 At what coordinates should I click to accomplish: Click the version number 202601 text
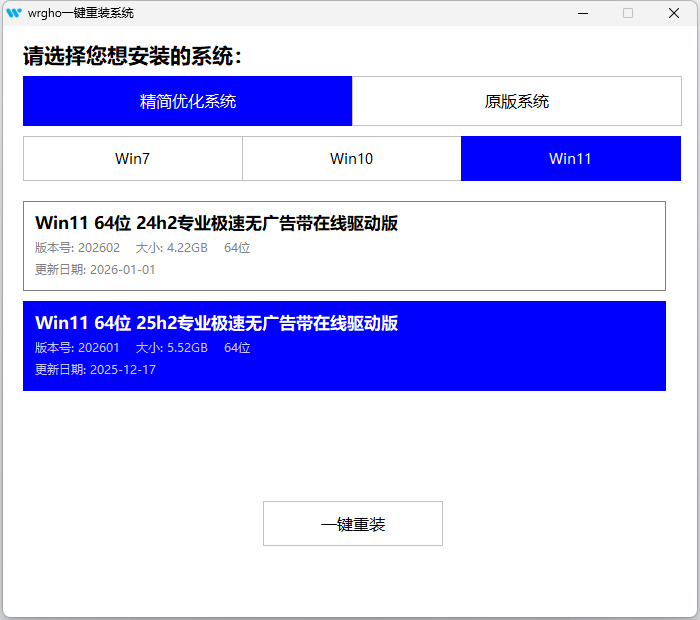77,348
